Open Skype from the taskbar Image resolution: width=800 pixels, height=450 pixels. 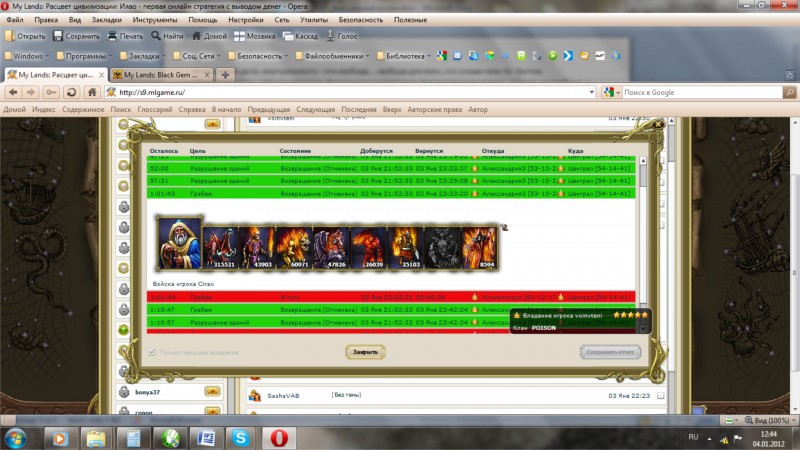(240, 438)
